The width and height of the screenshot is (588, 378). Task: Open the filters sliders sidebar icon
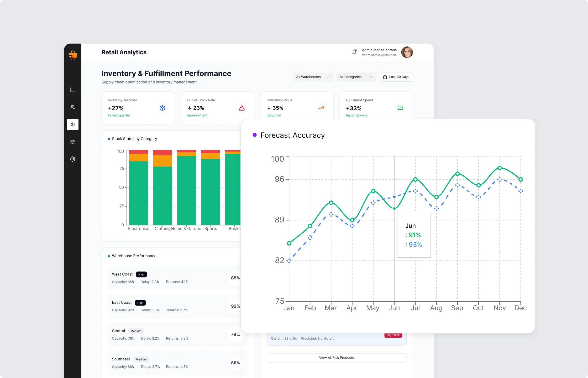(x=73, y=142)
